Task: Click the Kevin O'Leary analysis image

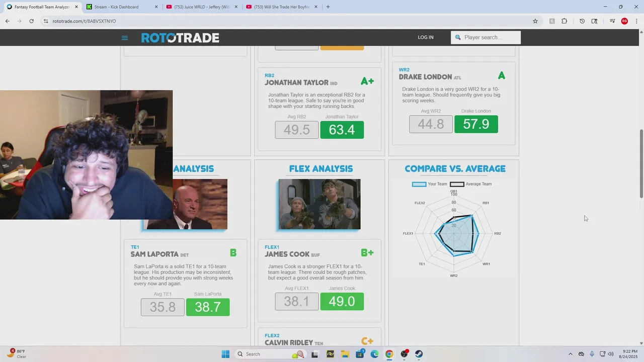Action: 200,204
